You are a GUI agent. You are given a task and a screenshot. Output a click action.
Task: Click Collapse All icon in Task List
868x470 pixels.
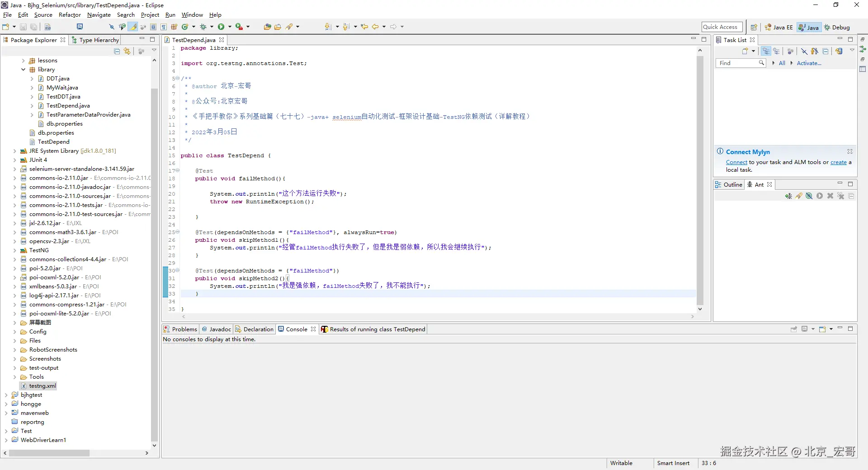tap(826, 51)
